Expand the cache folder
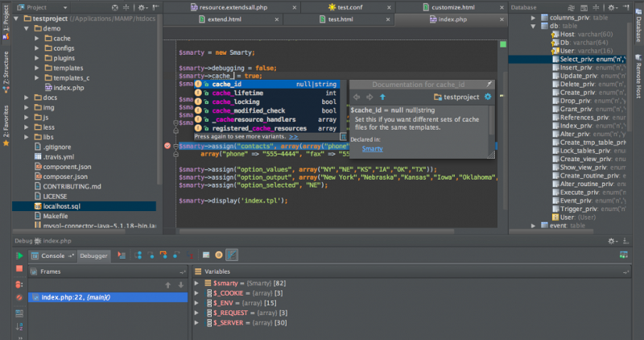Image resolution: width=644 pixels, height=340 pixels. [36, 38]
